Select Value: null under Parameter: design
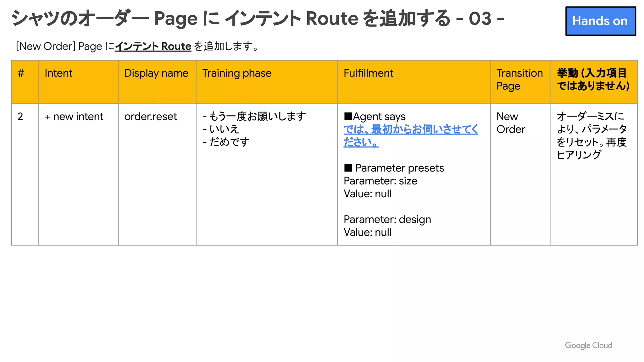644x362 pixels. click(x=368, y=232)
